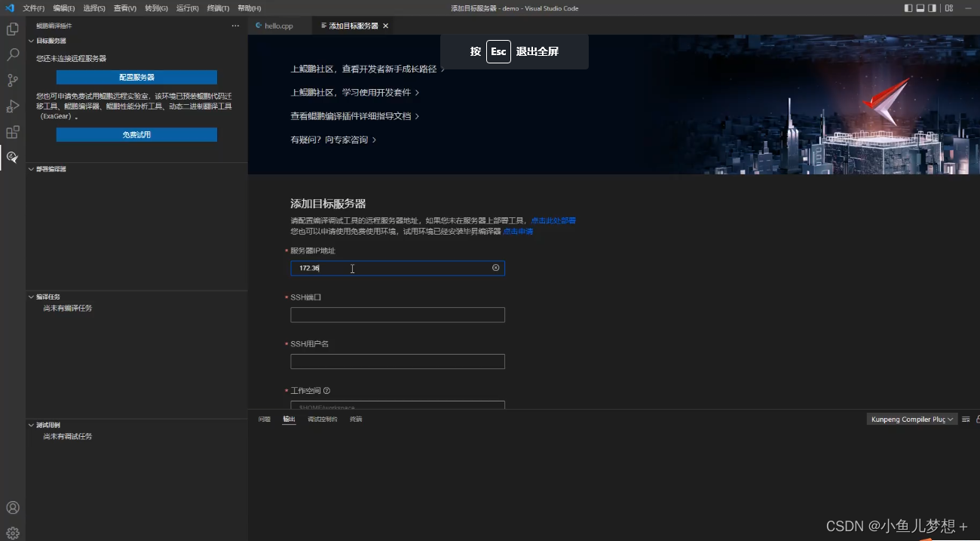Toggle the primary sidebar visibility
The width and height of the screenshot is (980, 541).
tap(908, 8)
